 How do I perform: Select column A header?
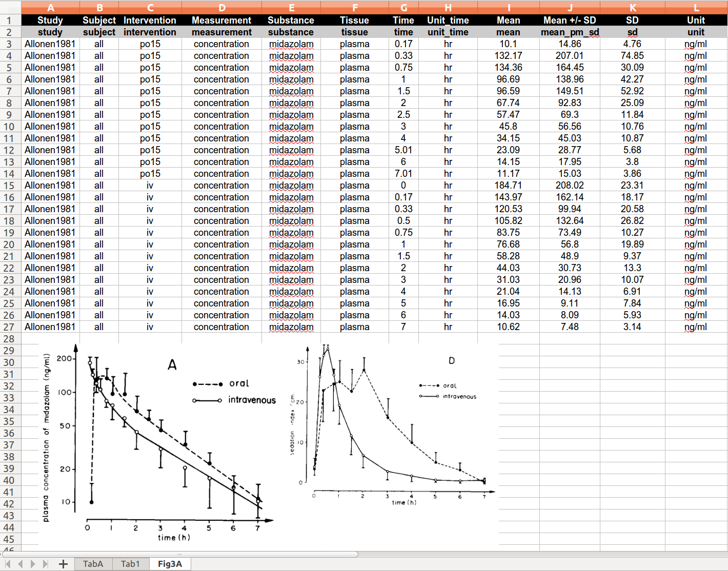(x=50, y=8)
